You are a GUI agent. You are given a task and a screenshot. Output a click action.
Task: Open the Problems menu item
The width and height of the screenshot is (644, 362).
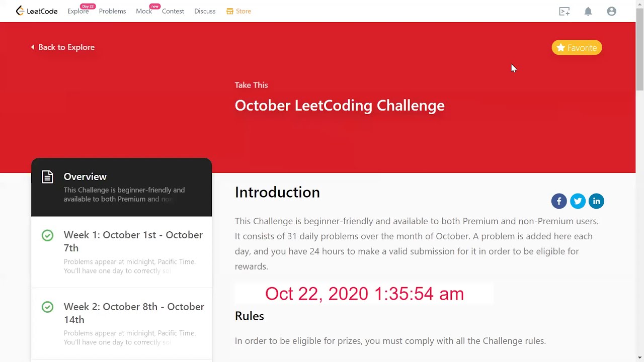[x=112, y=11]
